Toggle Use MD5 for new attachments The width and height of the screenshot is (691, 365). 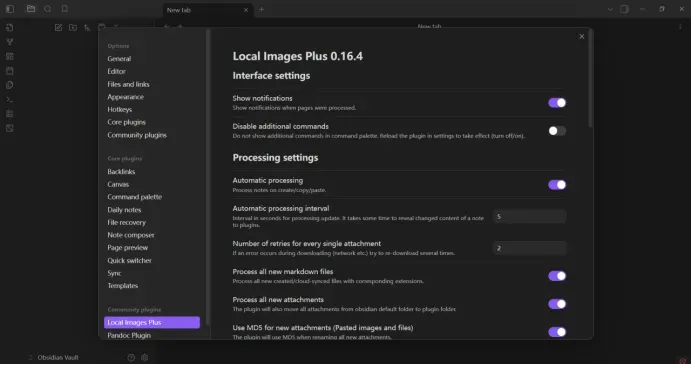tap(557, 332)
